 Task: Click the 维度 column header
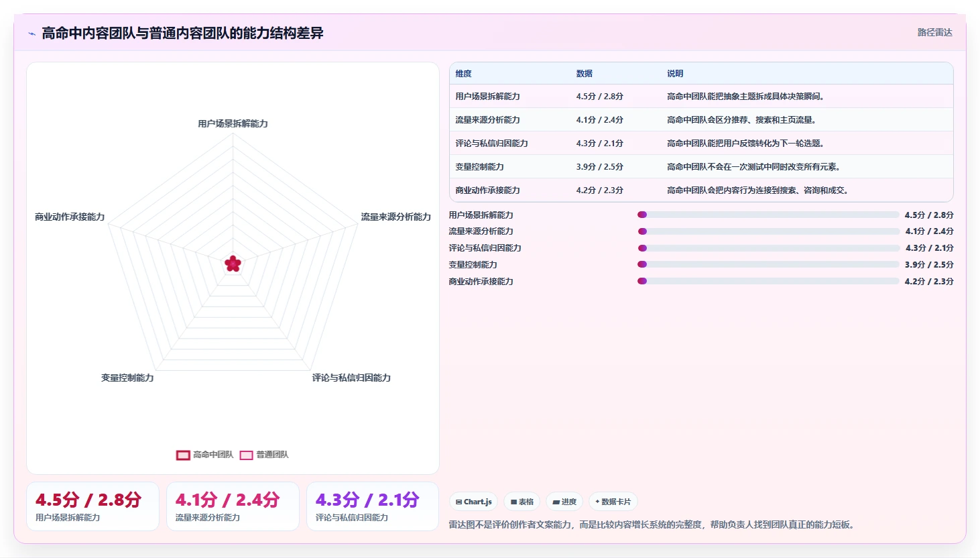click(464, 74)
